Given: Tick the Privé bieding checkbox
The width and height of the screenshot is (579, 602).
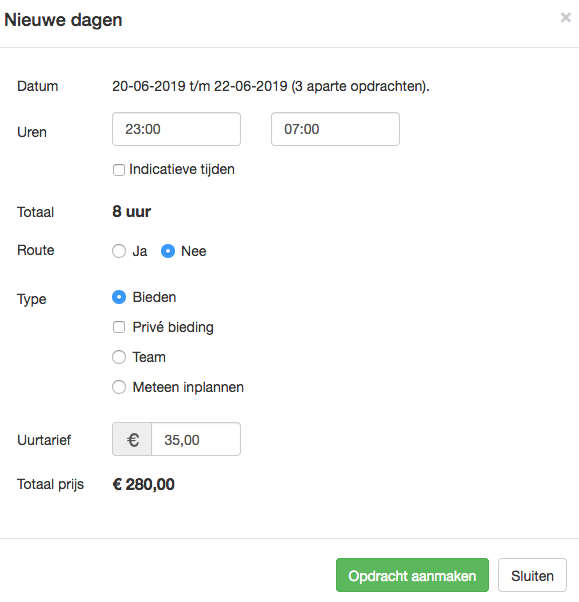Looking at the screenshot, I should [x=119, y=327].
